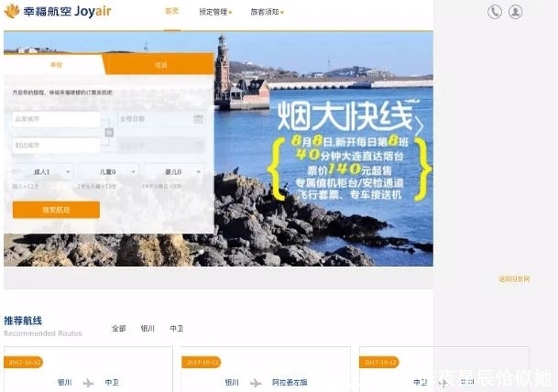558x392 pixels.
Task: Select the 中卫 route filter
Action: [177, 328]
